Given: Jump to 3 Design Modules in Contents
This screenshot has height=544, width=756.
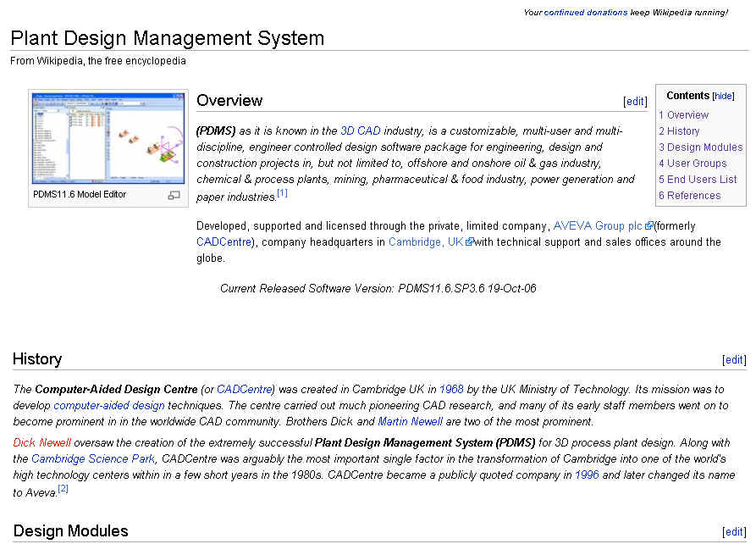Looking at the screenshot, I should [x=701, y=147].
